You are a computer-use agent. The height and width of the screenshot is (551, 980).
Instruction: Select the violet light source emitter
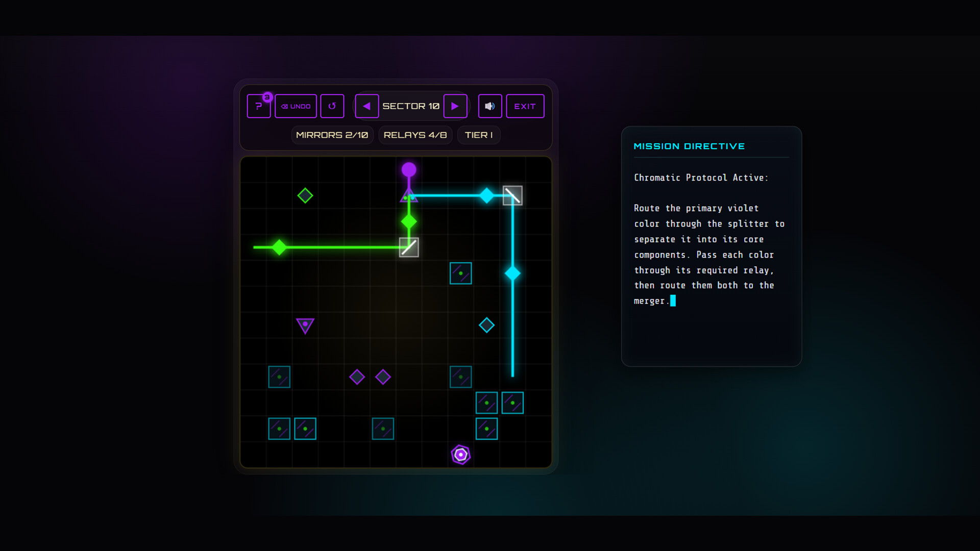tap(409, 169)
